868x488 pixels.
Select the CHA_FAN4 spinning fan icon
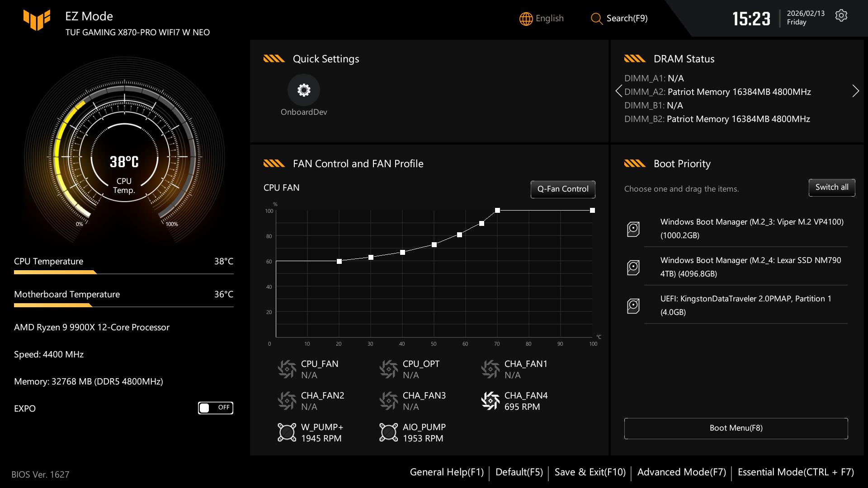point(490,400)
